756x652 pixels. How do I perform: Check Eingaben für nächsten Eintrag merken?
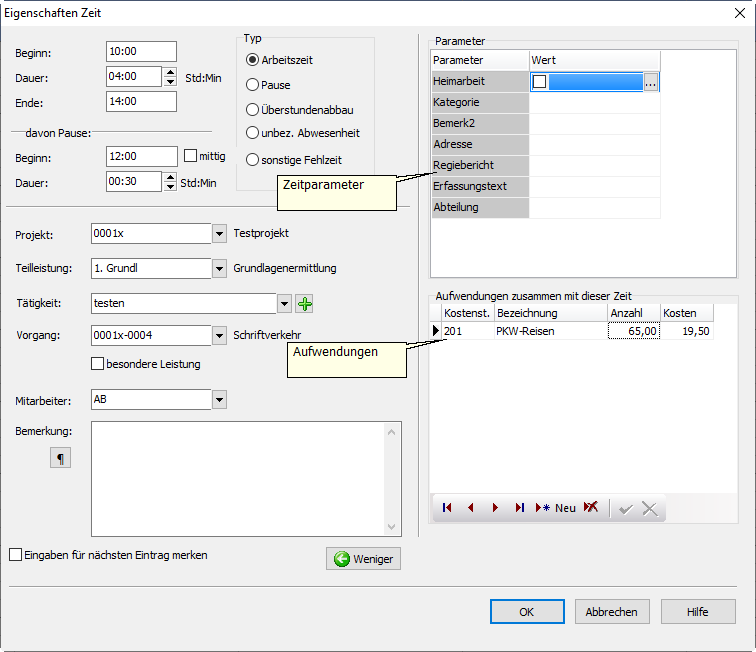coord(15,554)
